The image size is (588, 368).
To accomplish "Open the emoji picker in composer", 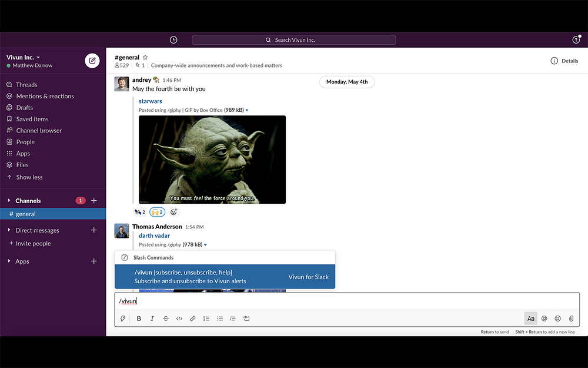I will point(557,319).
